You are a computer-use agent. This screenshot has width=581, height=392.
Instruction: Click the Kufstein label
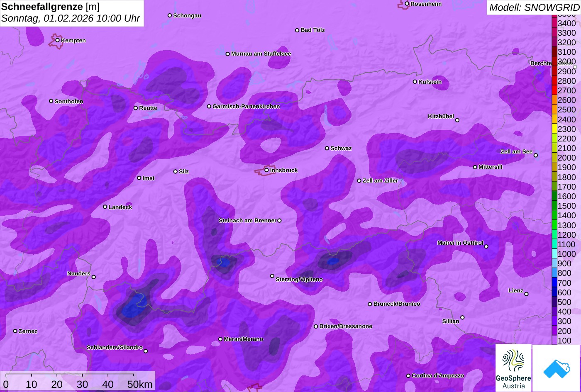click(430, 82)
